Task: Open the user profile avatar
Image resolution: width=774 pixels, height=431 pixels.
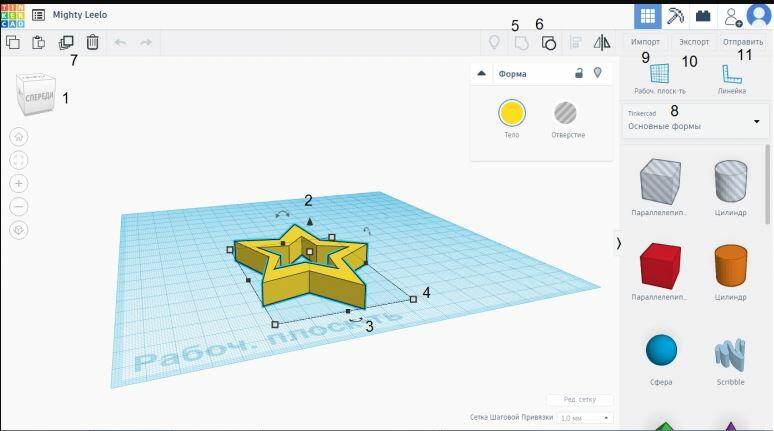Action: 759,15
